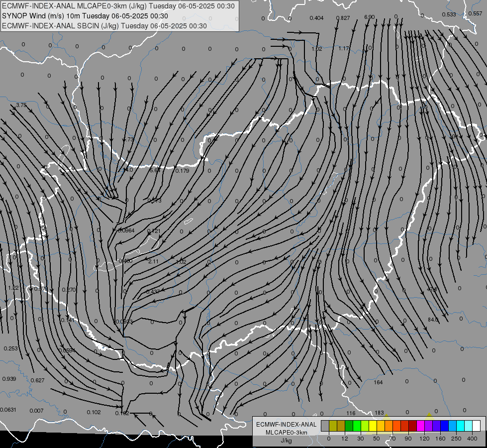487x448 pixels.
Task: Click legend tick label 160
Action: click(x=440, y=439)
